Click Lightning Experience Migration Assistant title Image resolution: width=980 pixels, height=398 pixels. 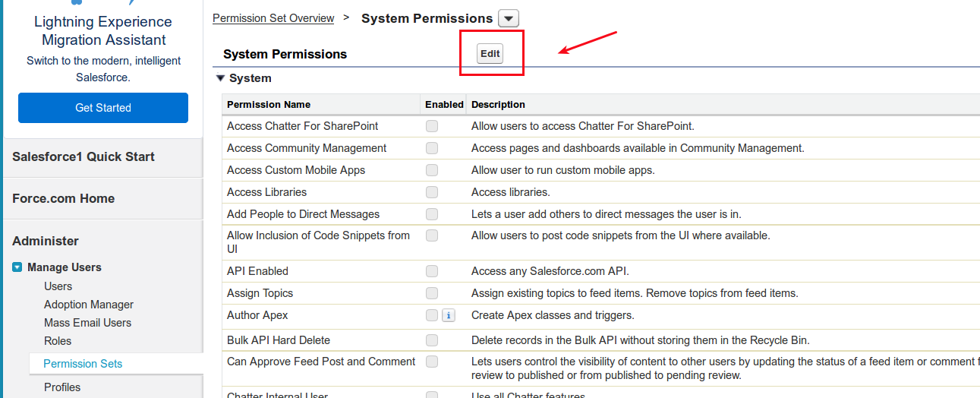pyautogui.click(x=103, y=31)
